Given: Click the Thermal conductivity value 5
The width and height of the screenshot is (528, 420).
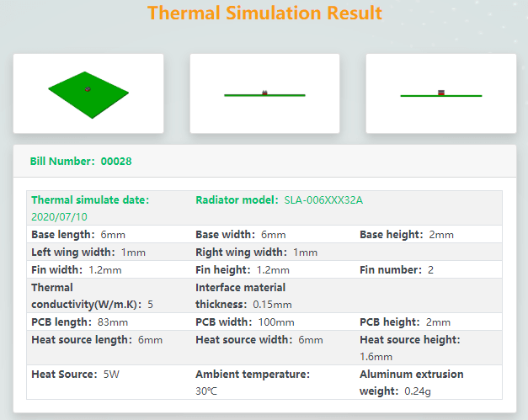Looking at the screenshot, I should (x=150, y=305).
